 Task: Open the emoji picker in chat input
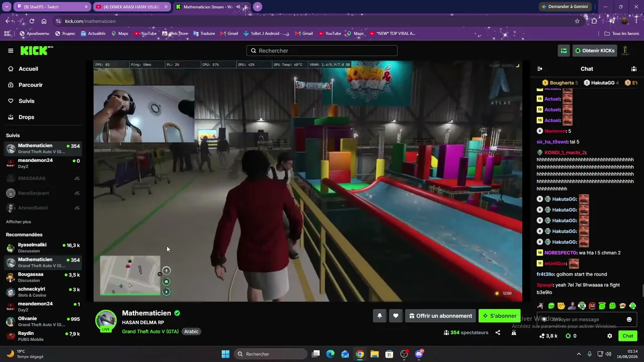629,319
